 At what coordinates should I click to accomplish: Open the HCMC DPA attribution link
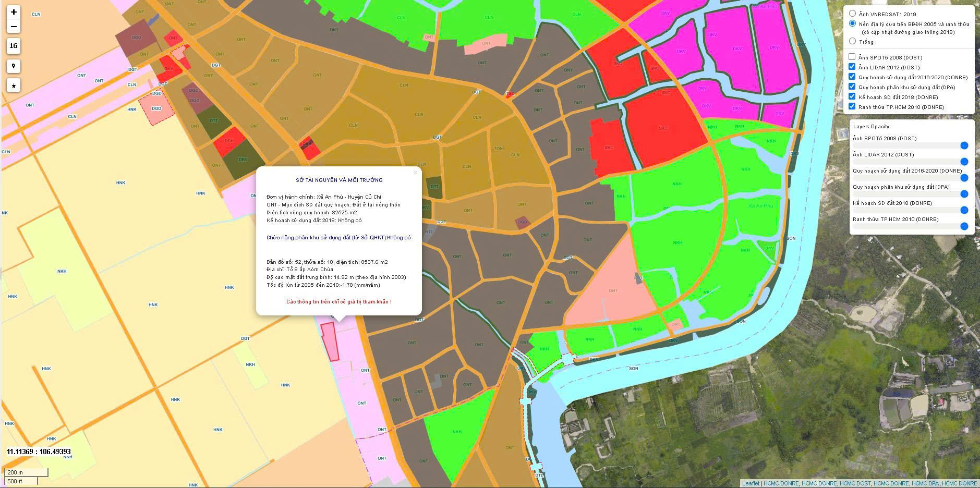[925, 483]
